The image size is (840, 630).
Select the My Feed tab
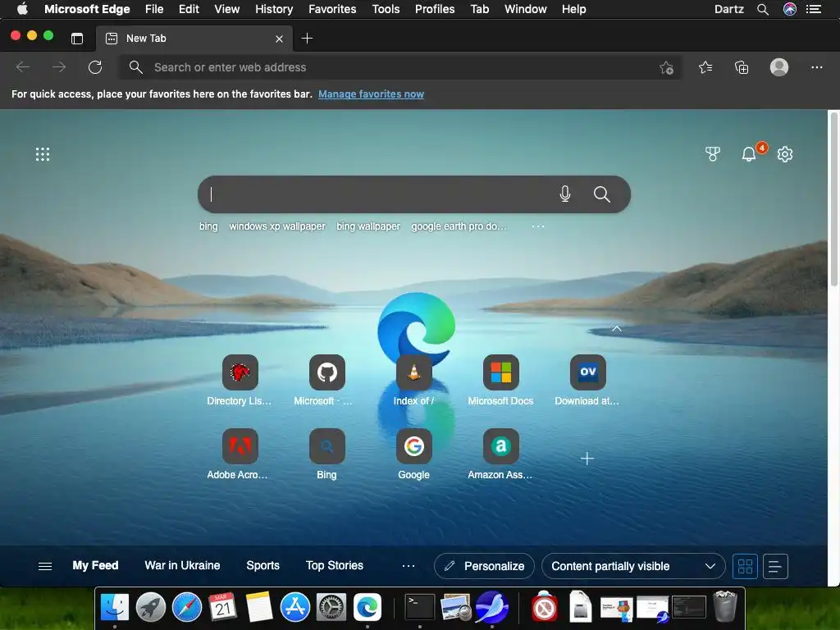[x=95, y=566]
